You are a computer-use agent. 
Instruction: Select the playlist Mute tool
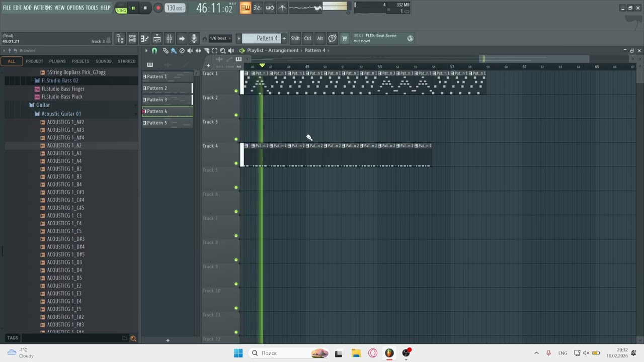pyautogui.click(x=190, y=51)
